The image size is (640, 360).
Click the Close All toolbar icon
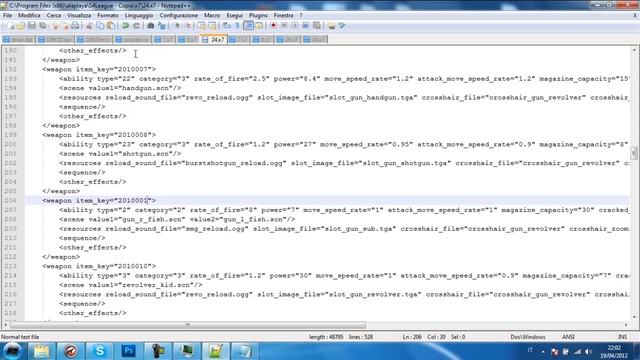coord(65,26)
